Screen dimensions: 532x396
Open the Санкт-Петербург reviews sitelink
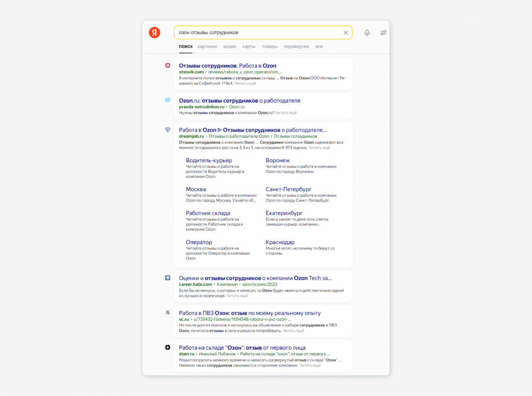(x=288, y=189)
